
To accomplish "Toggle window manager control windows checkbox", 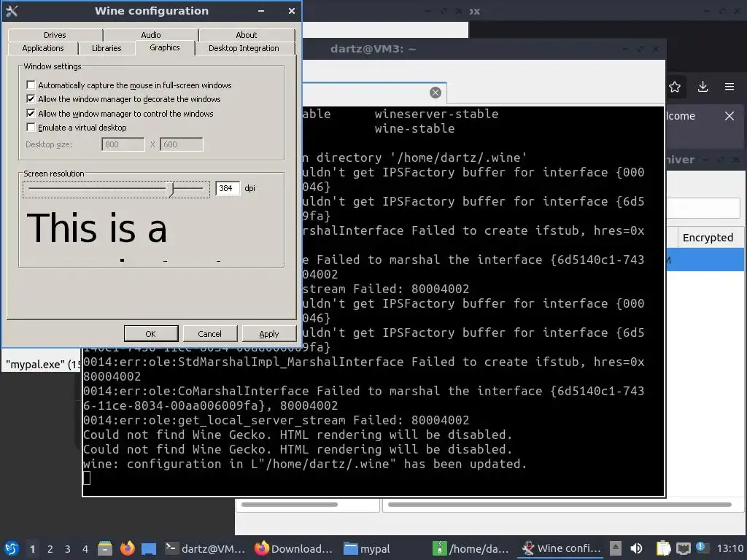I will tap(31, 113).
